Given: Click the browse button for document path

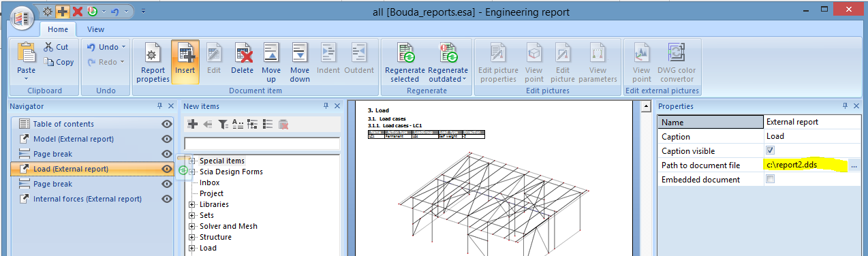Looking at the screenshot, I should pyautogui.click(x=854, y=165).
